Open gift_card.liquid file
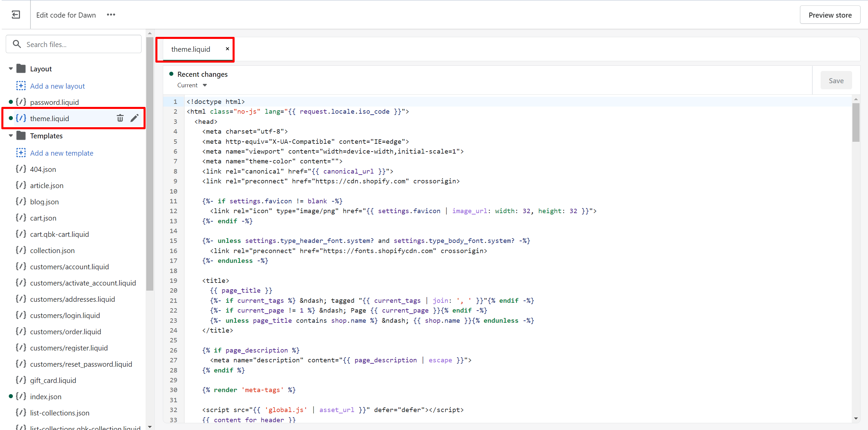 click(x=53, y=380)
